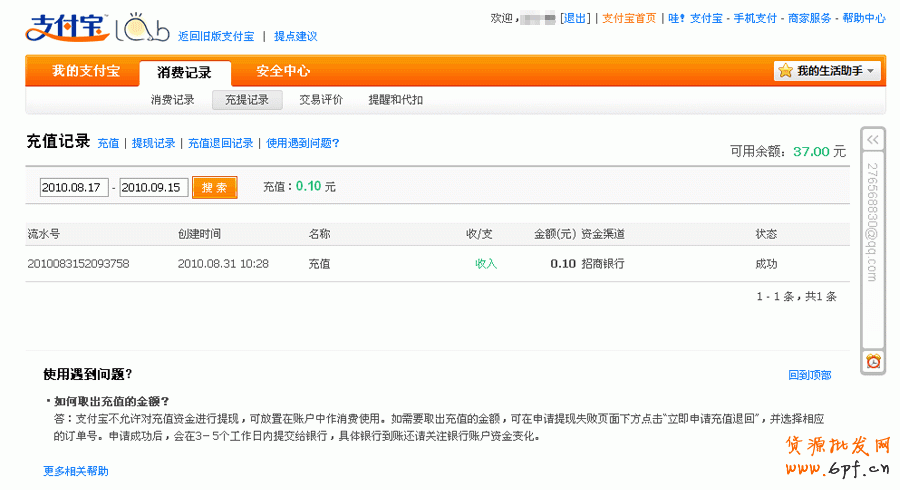Click serial number 2010083152093758

[78, 264]
